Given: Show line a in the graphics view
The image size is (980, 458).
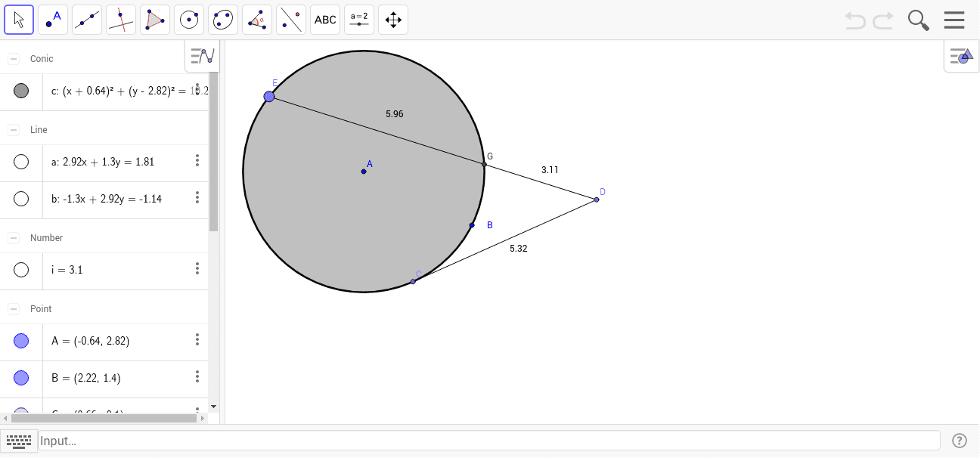Looking at the screenshot, I should (21, 162).
